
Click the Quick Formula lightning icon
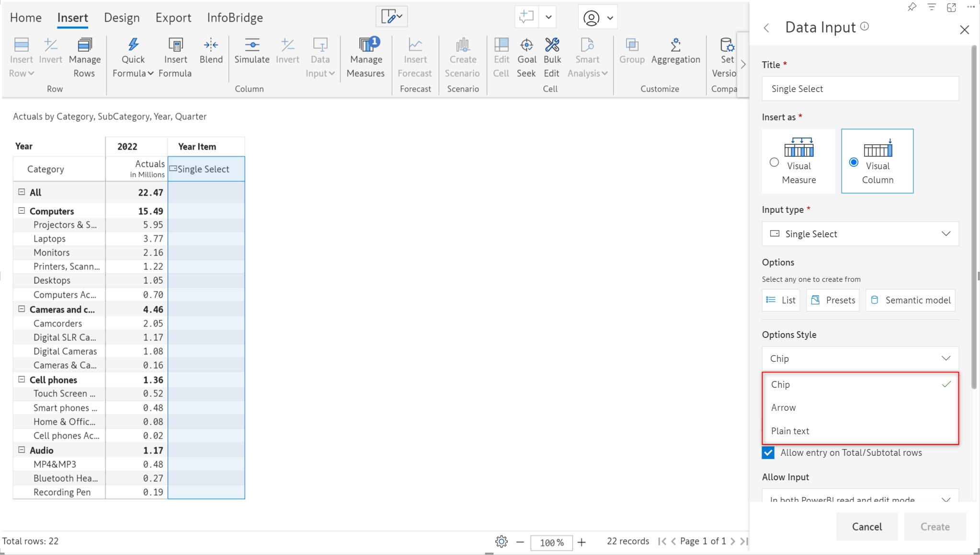(133, 45)
